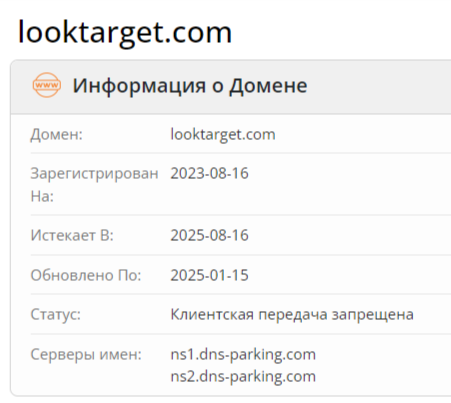Click the "Обновлено По:" label

coord(86,275)
